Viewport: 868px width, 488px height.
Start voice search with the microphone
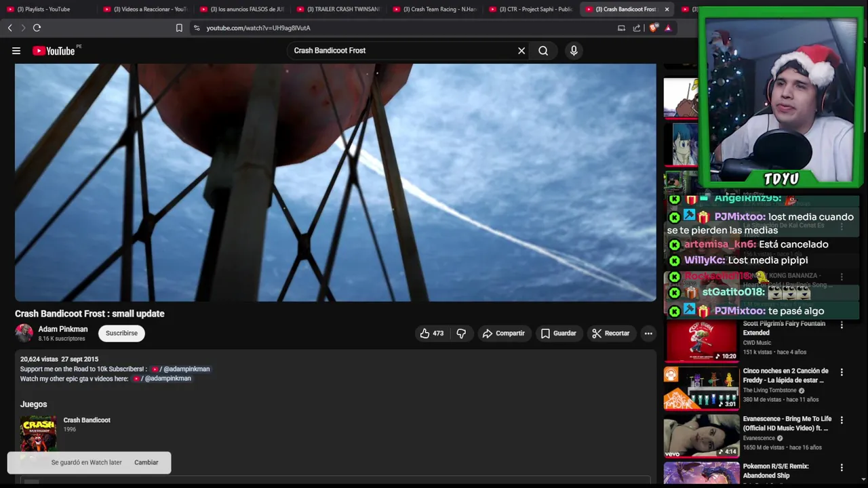[574, 51]
